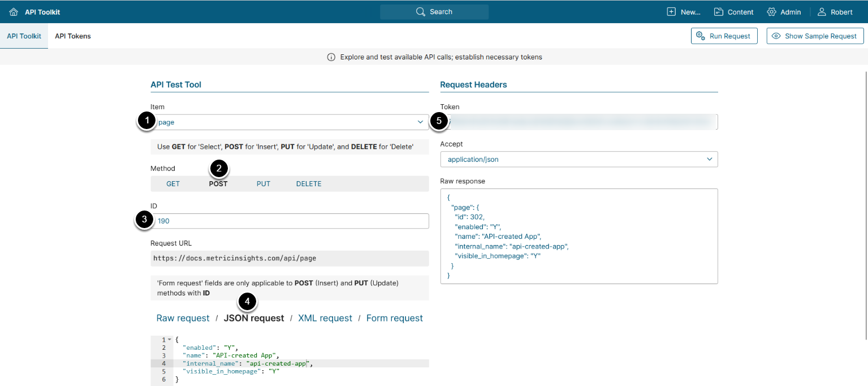The width and height of the screenshot is (868, 386).
Task: Click the Robert user profile icon
Action: pos(821,12)
